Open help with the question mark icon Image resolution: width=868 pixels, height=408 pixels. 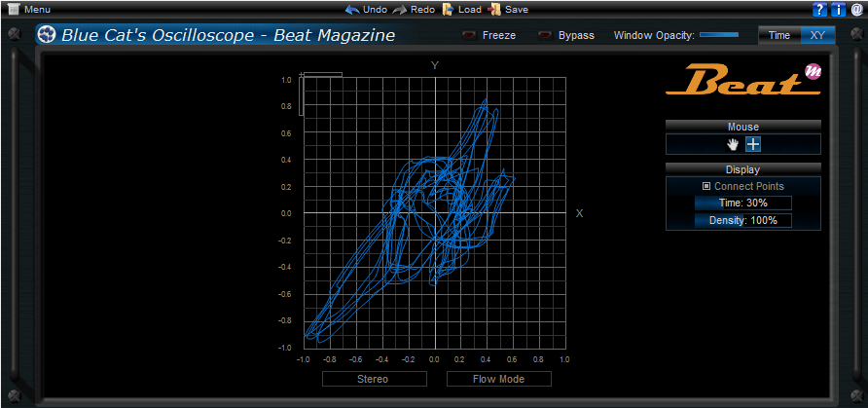(819, 10)
